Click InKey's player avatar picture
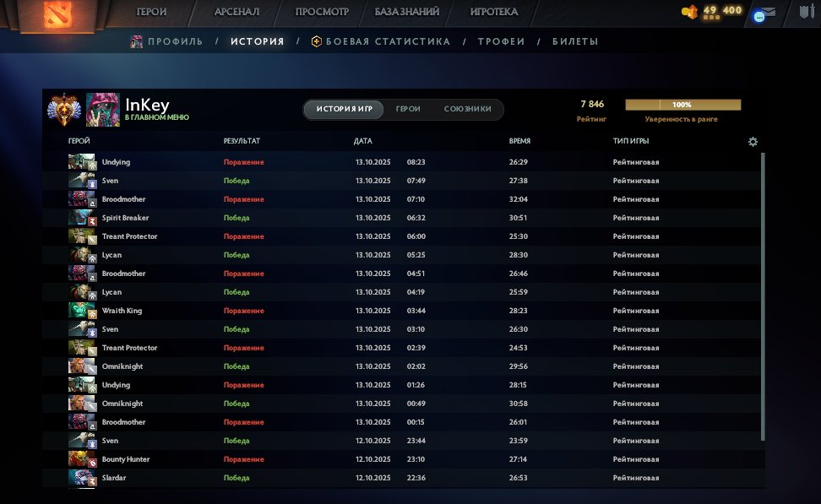Screen dimensions: 821x504 pyautogui.click(x=103, y=110)
